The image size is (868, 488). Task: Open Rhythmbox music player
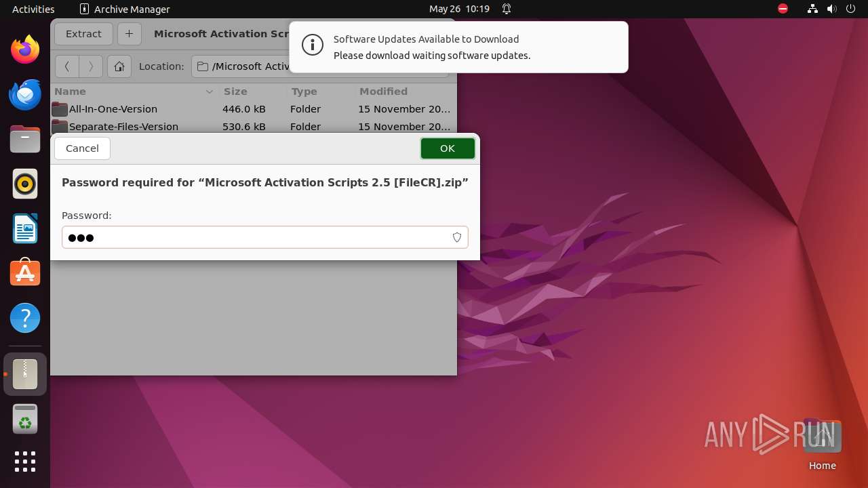pos(25,184)
